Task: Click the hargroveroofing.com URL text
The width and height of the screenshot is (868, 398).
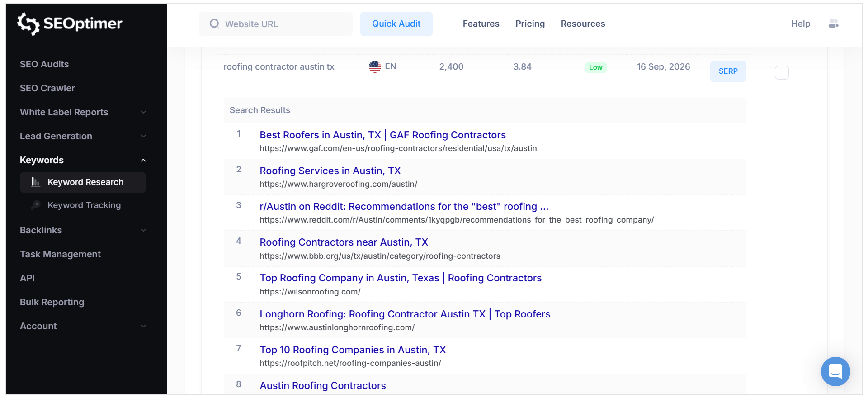Action: 338,184
